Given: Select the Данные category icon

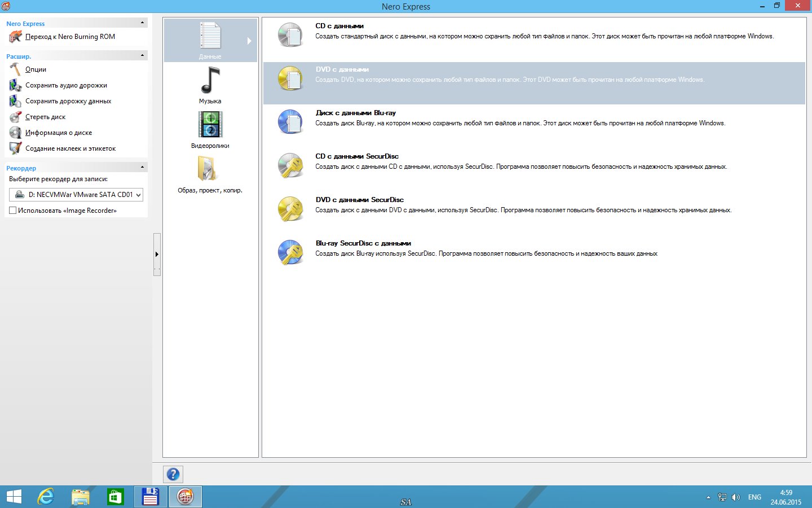Looking at the screenshot, I should click(x=210, y=36).
